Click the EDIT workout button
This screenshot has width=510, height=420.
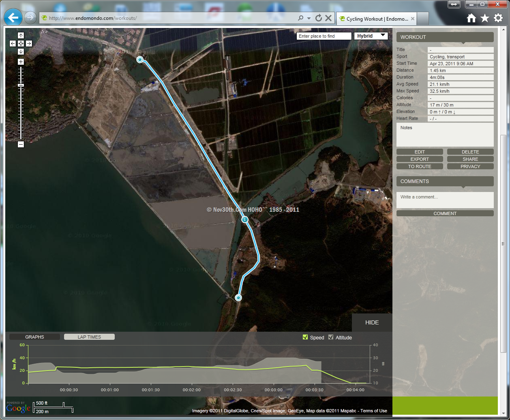(420, 152)
